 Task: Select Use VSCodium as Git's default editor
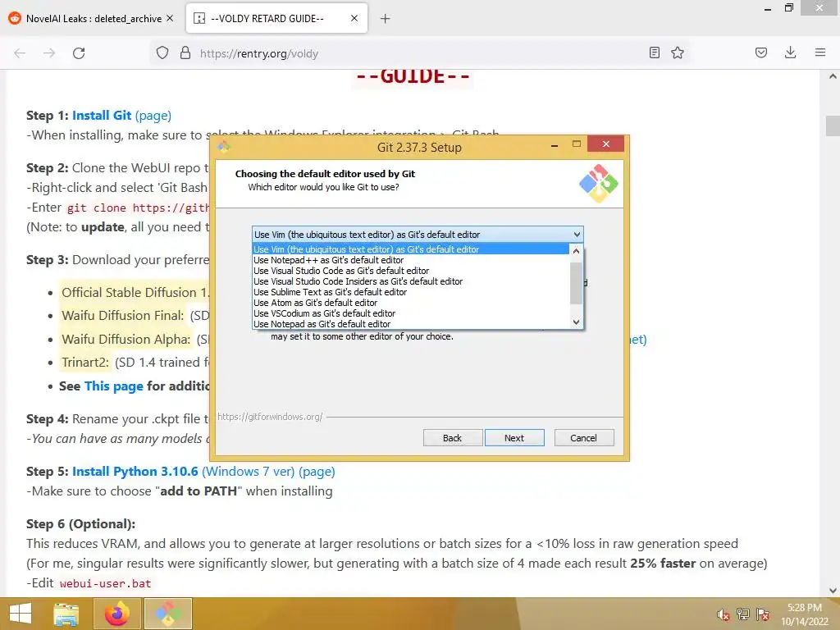point(410,313)
